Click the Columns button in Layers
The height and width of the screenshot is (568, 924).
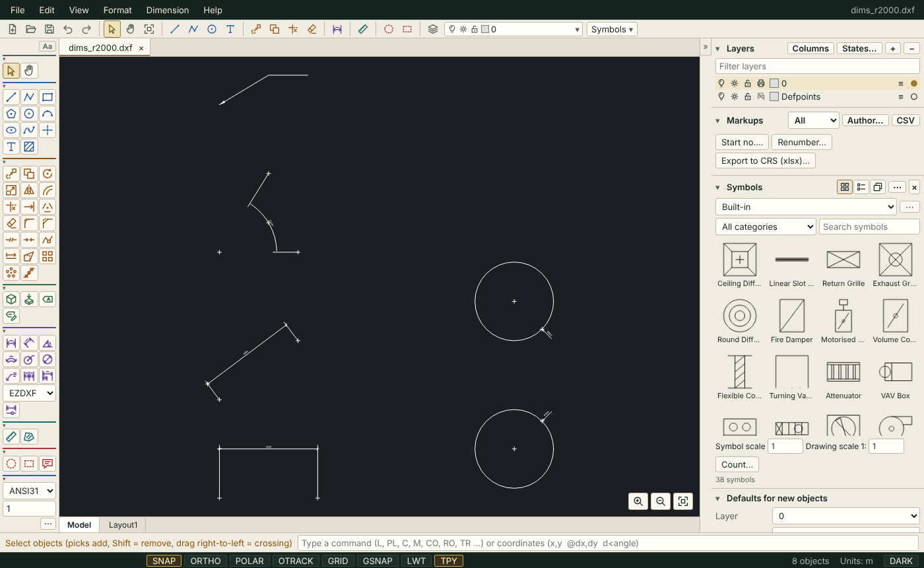click(x=810, y=48)
